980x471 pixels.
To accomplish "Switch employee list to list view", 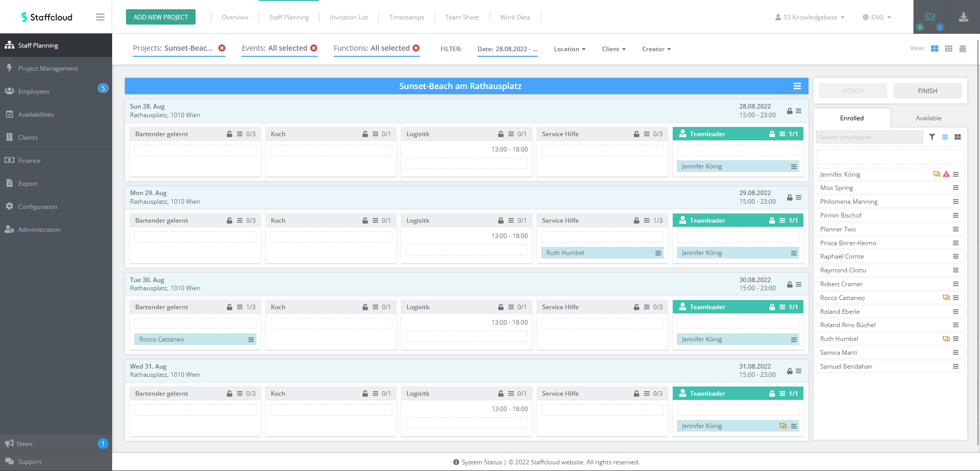I will [945, 137].
